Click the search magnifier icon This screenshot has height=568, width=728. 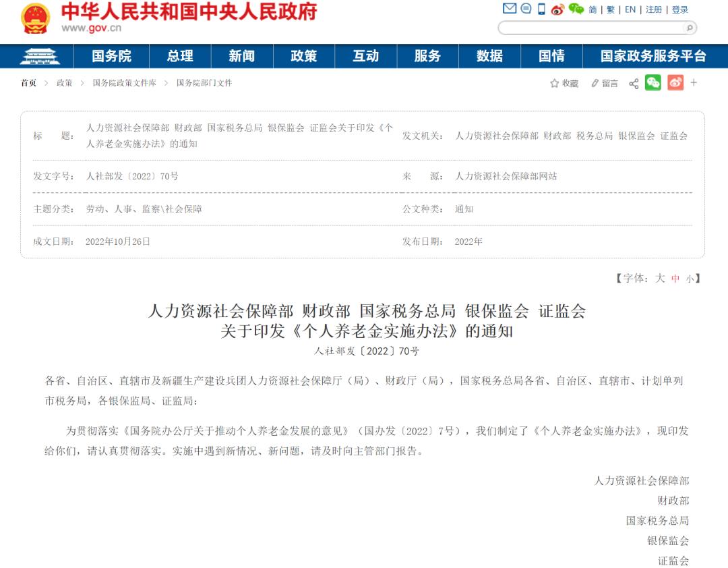point(690,28)
